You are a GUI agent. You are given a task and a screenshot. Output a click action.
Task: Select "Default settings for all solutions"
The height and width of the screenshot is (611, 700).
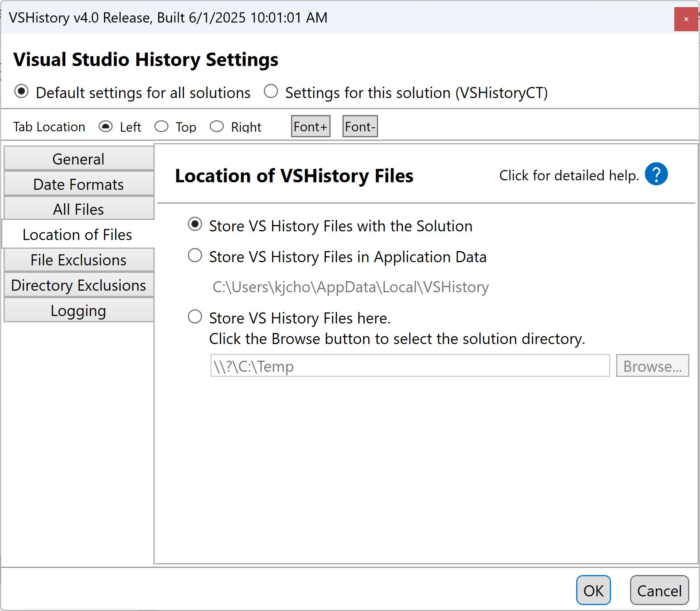click(x=21, y=91)
